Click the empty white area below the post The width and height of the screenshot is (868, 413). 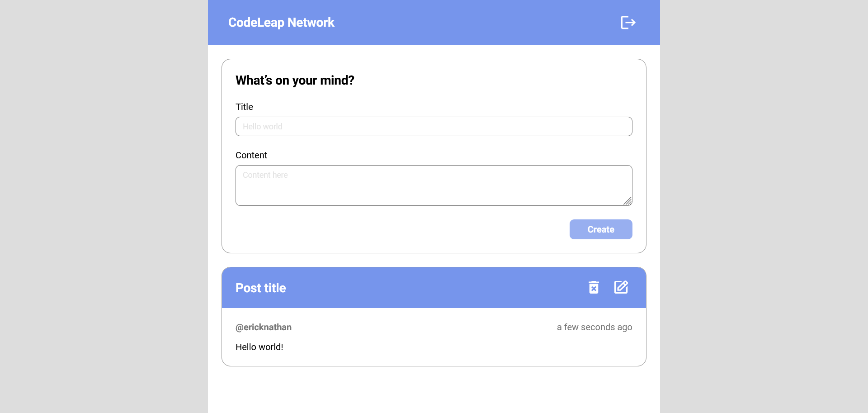[x=434, y=390]
